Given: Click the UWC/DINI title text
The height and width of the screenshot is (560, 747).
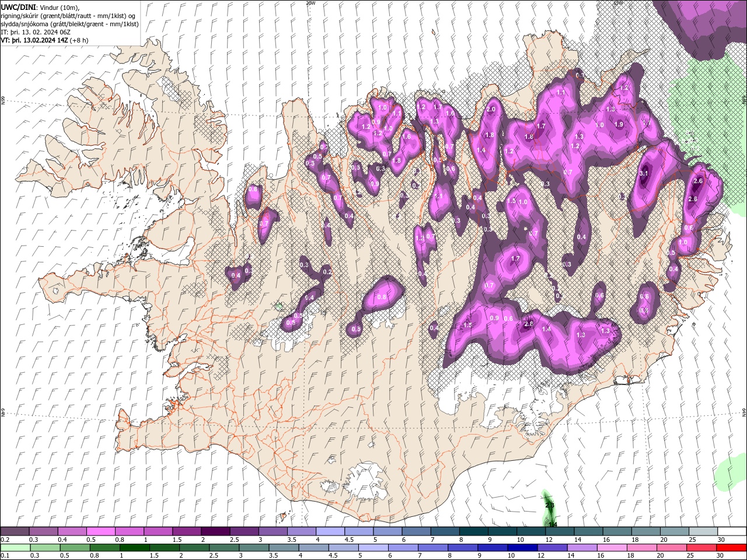Looking at the screenshot, I should click(x=19, y=6).
